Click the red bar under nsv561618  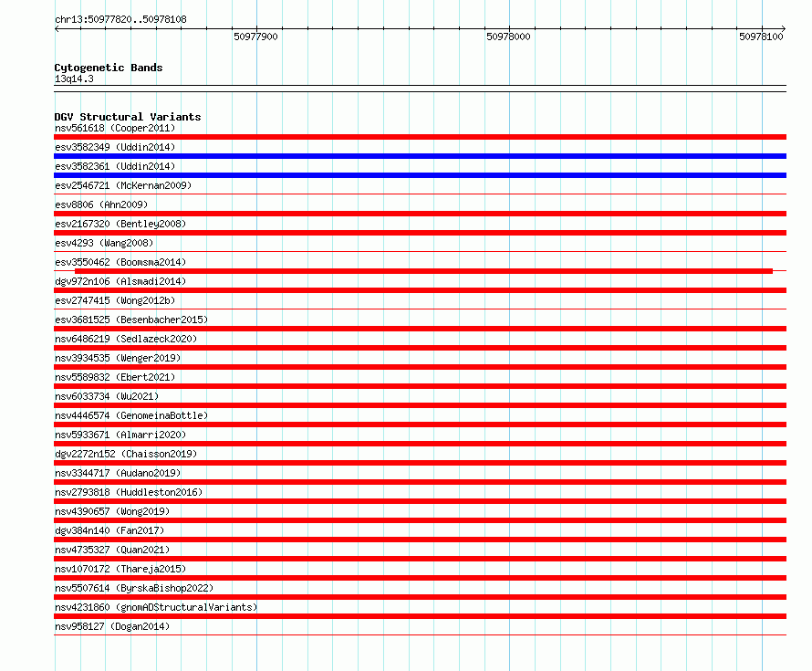click(x=420, y=137)
